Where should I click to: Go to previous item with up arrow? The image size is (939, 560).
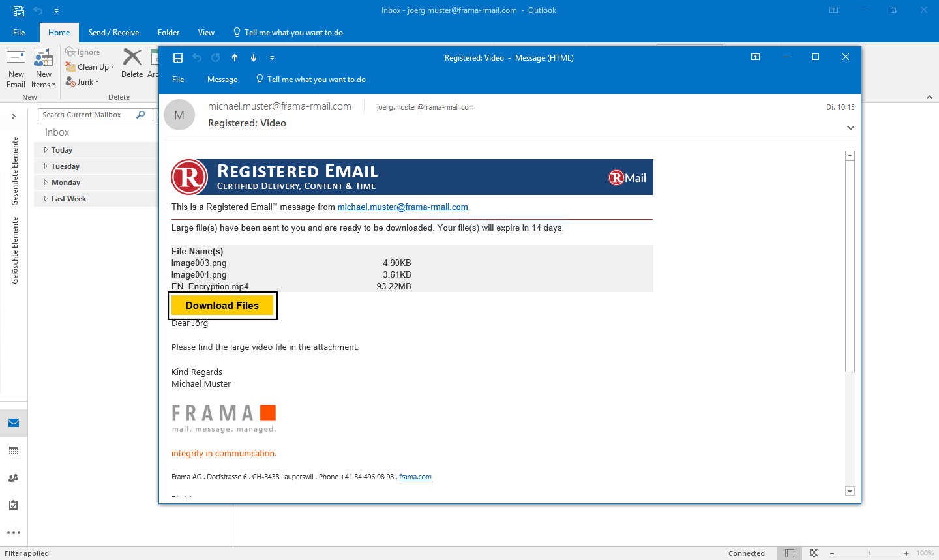235,57
